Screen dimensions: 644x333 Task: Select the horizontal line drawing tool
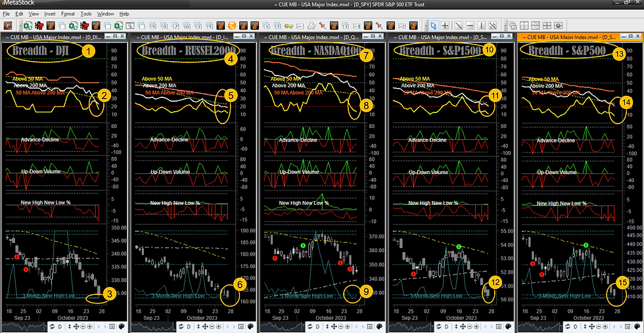coord(471,26)
